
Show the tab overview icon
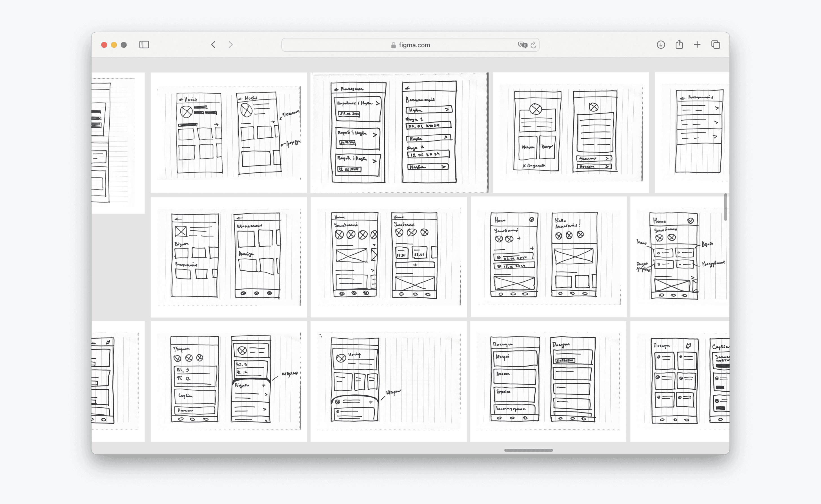coord(716,45)
